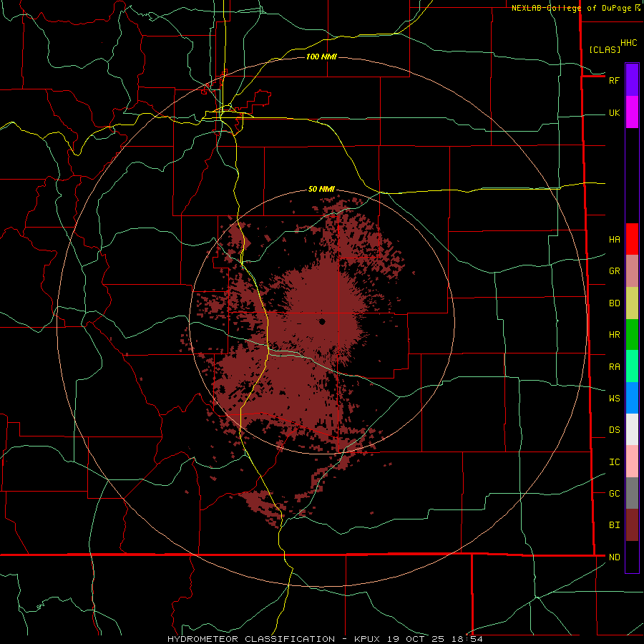Click the WS legend label
Screen dimensions: 644x644
pos(614,399)
